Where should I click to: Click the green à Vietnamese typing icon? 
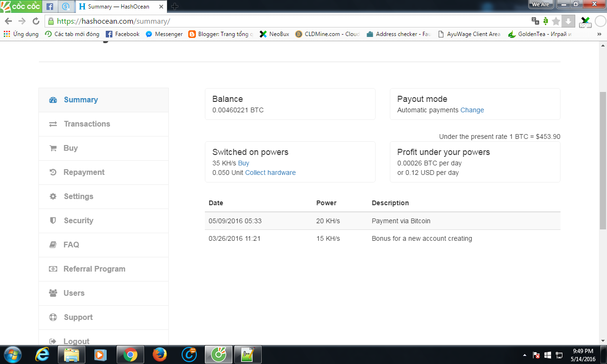546,21
